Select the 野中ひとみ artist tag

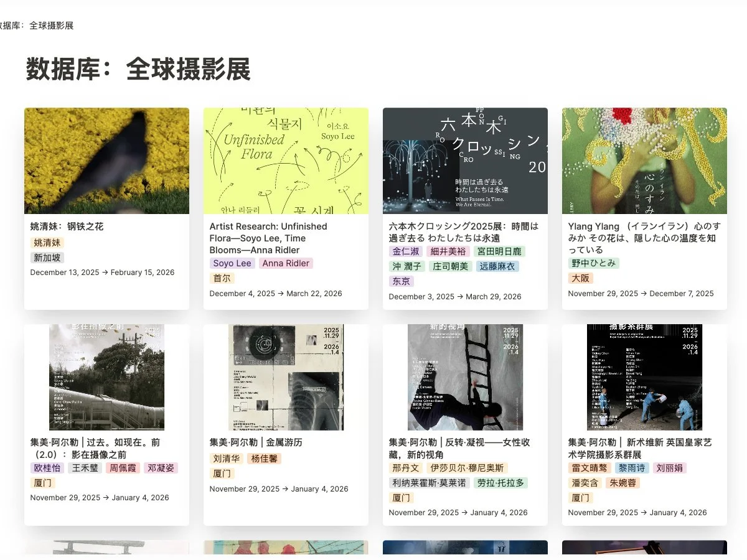coord(594,264)
